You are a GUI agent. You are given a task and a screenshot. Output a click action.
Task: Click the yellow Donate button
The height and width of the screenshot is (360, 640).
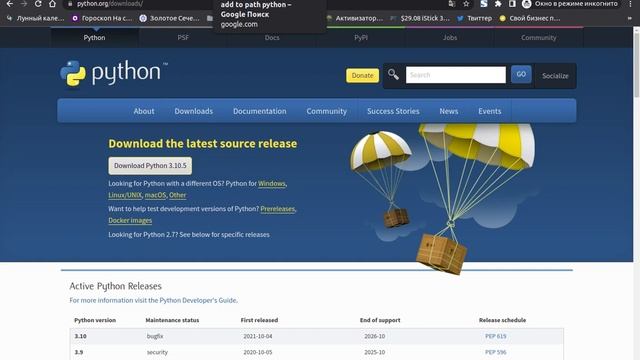tap(362, 76)
